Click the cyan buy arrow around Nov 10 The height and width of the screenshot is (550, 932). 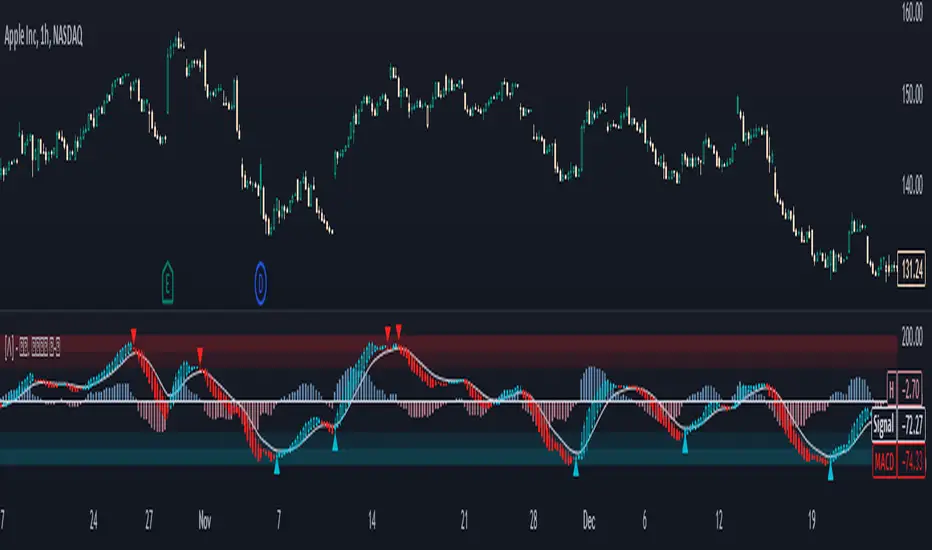coord(335,442)
